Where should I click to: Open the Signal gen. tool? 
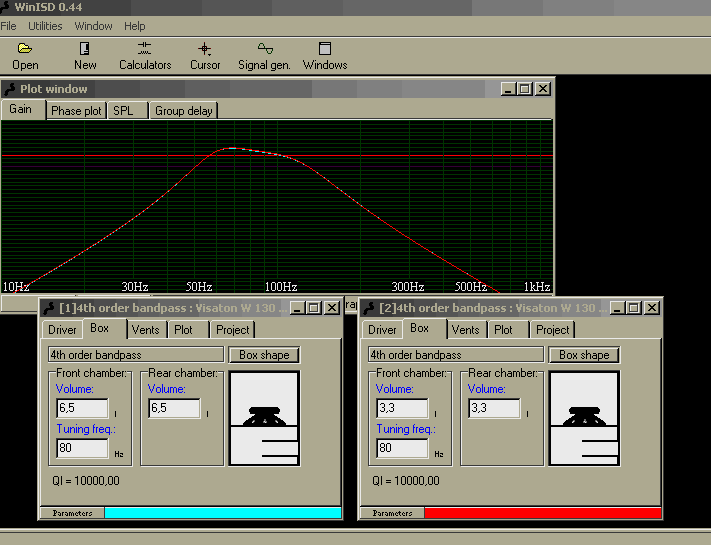point(265,48)
